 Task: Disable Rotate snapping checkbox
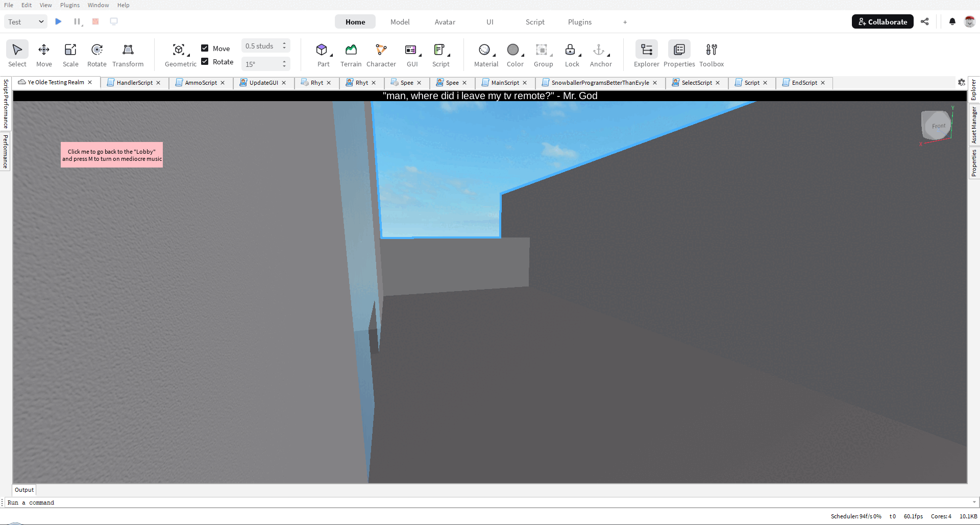pyautogui.click(x=204, y=61)
